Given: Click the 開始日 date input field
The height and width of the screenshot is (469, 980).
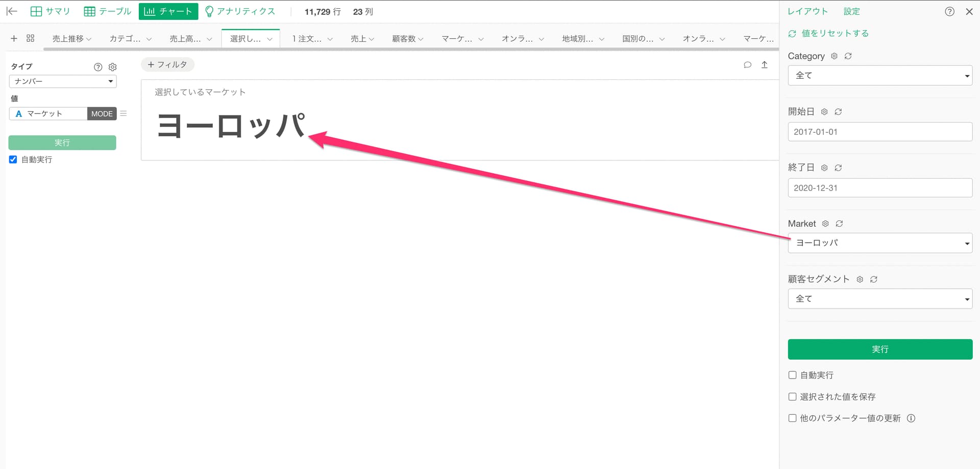Looking at the screenshot, I should click(879, 132).
